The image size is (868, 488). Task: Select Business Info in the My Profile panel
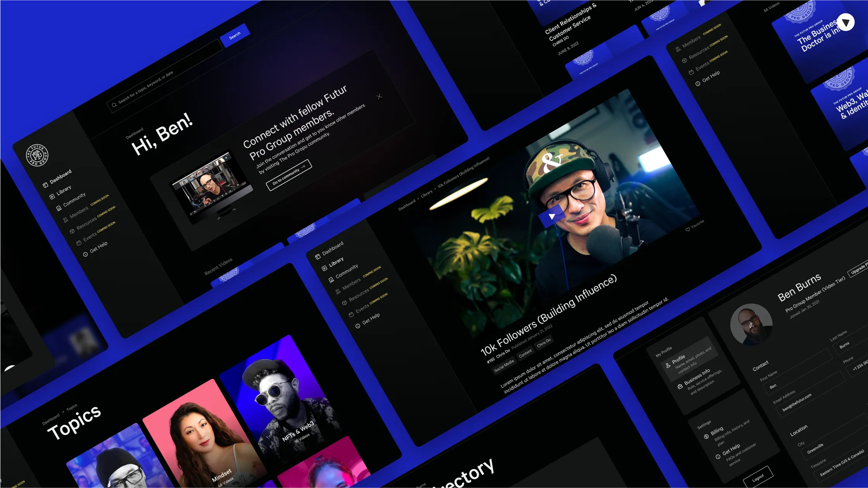[x=700, y=381]
